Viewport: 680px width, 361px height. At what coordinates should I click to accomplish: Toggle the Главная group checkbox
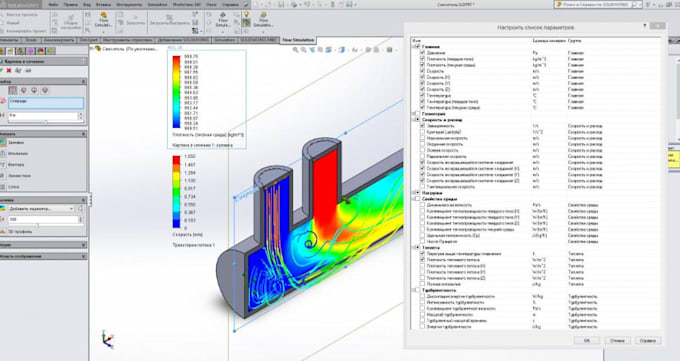click(418, 46)
